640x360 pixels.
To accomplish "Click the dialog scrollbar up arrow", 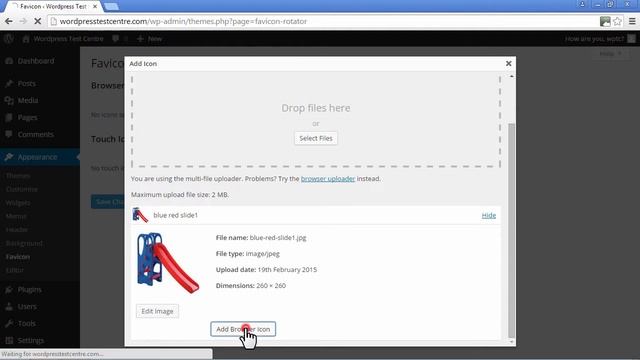I will click(511, 76).
